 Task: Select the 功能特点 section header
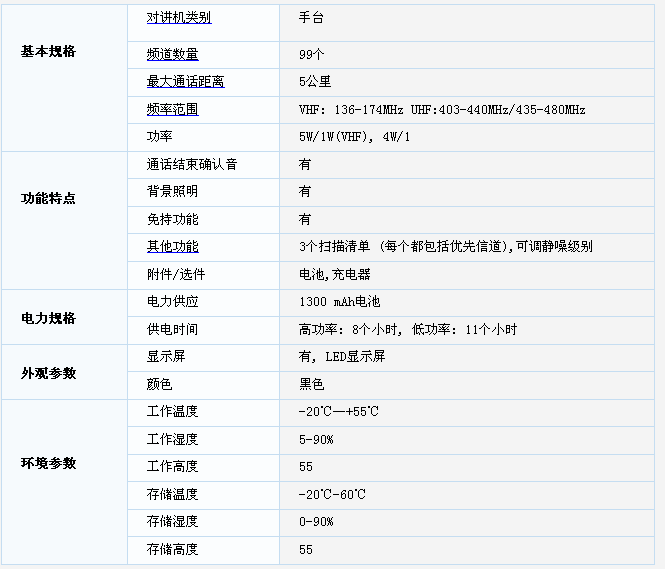pos(48,198)
